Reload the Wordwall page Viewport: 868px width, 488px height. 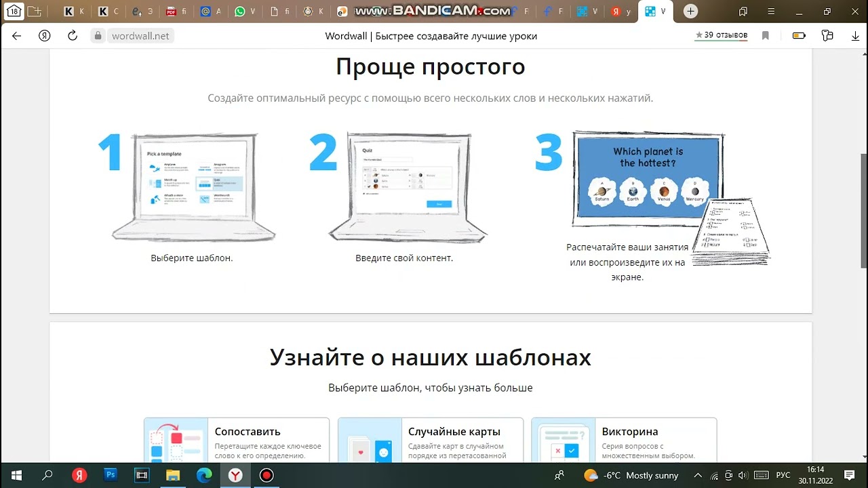(73, 36)
